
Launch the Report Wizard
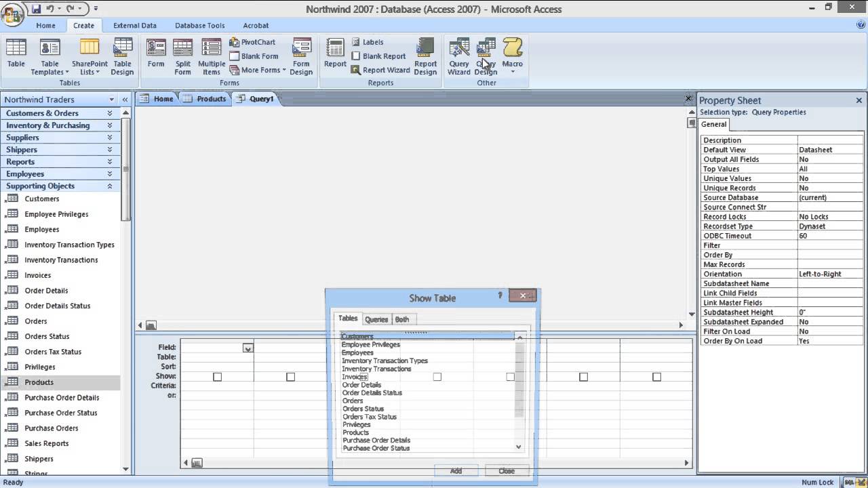(x=380, y=70)
